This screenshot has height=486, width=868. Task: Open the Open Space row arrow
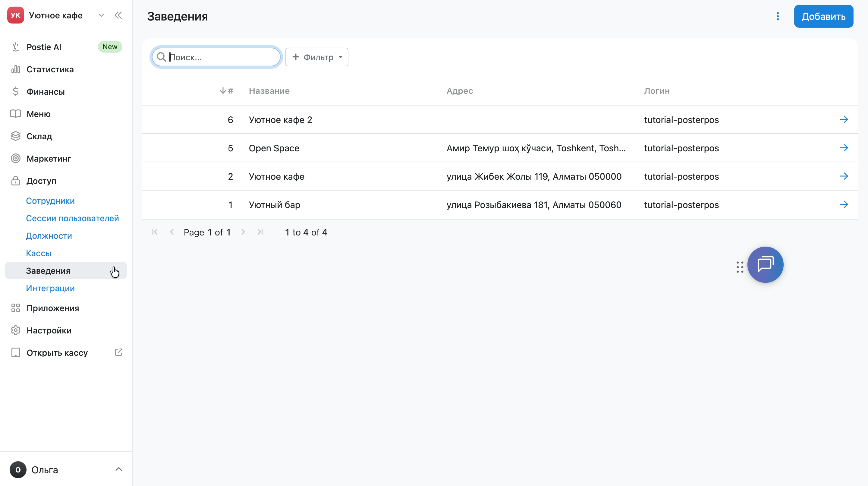[x=844, y=148]
